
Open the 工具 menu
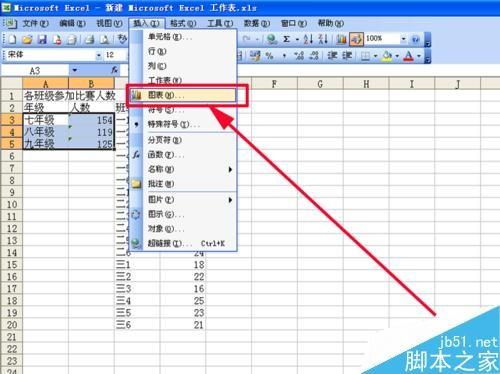pyautogui.click(x=220, y=23)
